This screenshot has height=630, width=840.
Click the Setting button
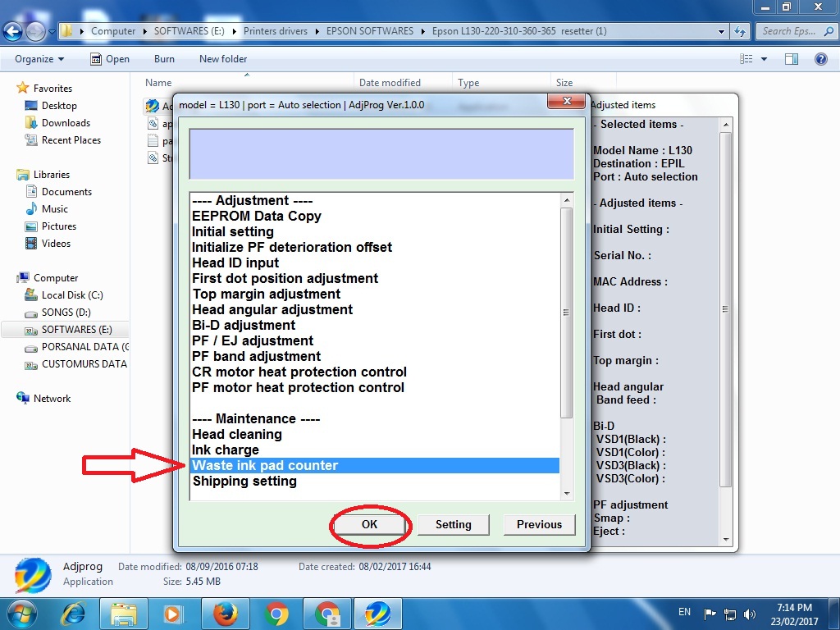[x=453, y=524]
